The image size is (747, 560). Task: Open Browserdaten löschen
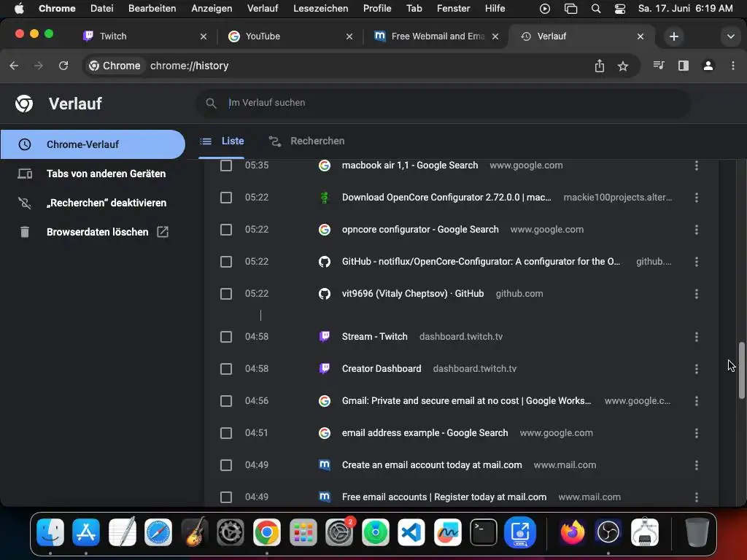tap(93, 232)
